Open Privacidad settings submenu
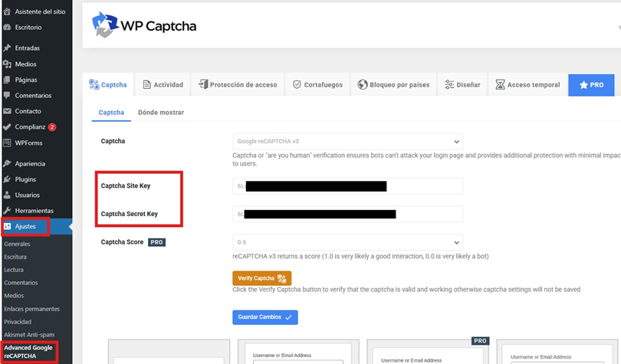Screen dimensions: 621x364 click(18, 322)
